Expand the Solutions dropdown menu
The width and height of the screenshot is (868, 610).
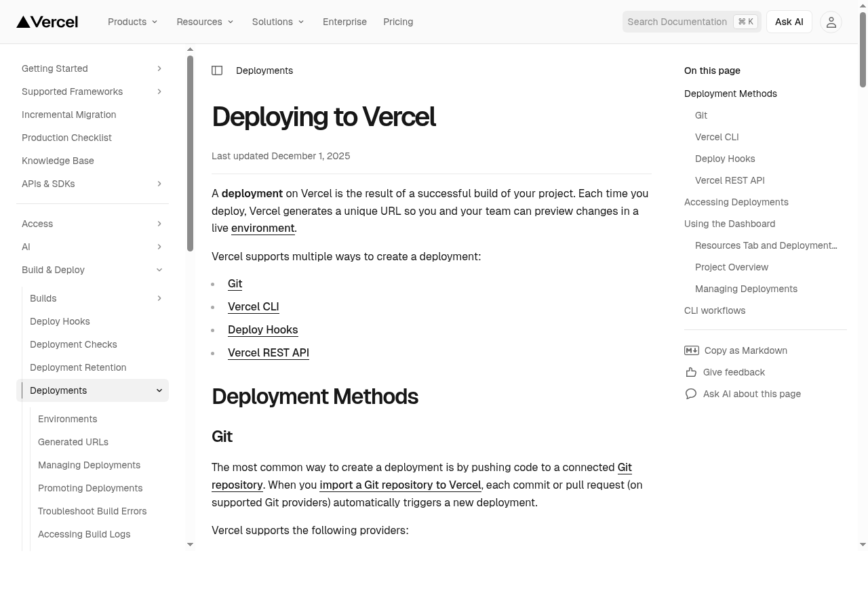278,22
